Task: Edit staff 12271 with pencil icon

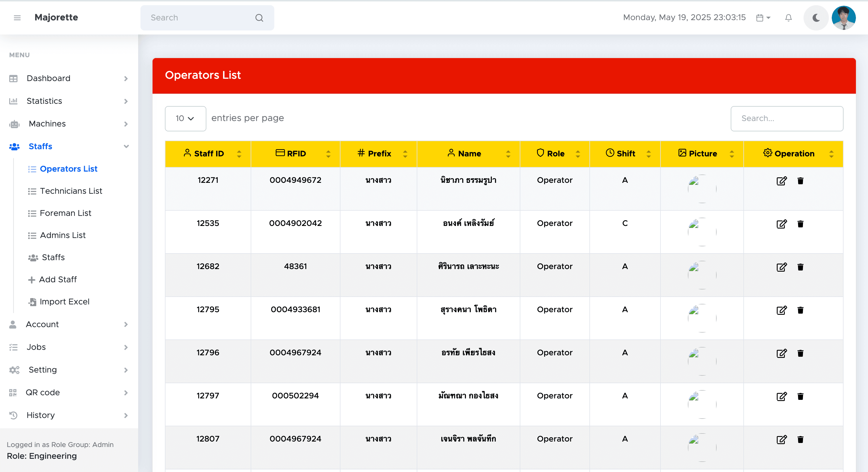Action: coord(781,181)
